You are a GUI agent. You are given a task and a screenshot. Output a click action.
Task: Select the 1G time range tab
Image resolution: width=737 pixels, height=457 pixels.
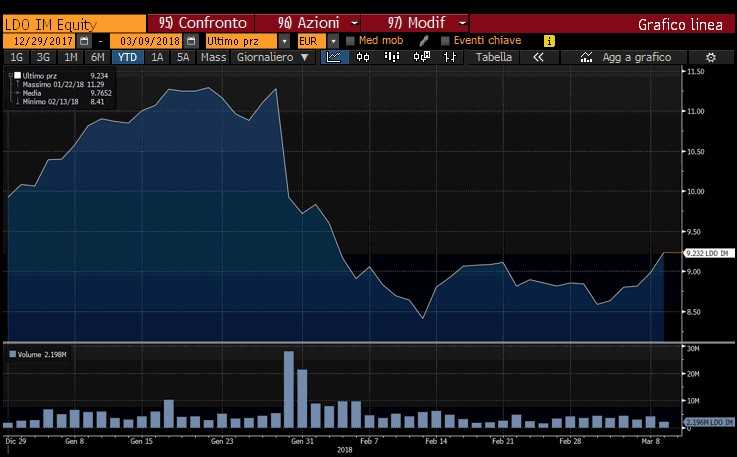(16, 57)
